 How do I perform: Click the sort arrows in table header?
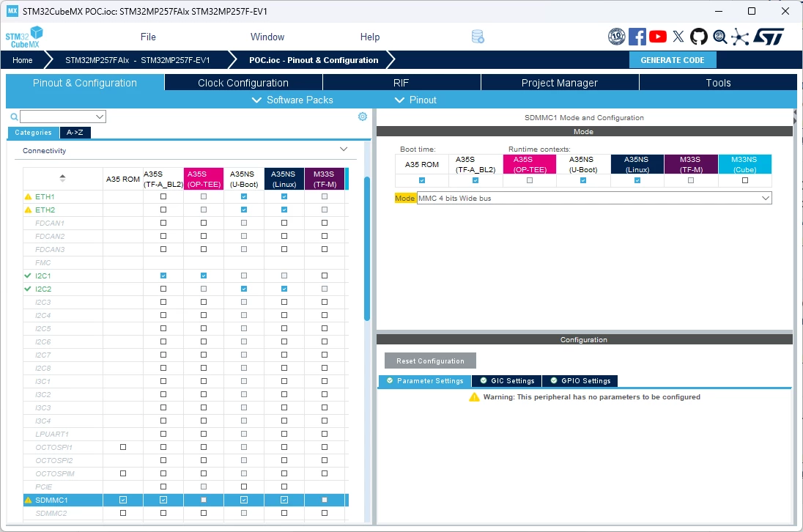tap(62, 178)
